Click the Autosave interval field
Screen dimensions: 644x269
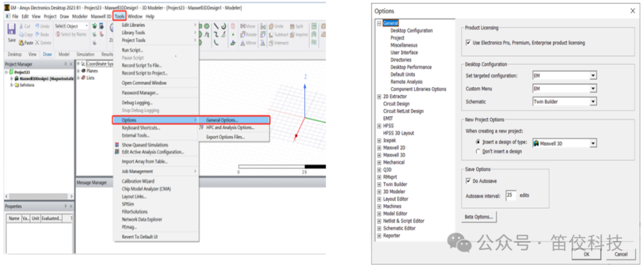[511, 195]
